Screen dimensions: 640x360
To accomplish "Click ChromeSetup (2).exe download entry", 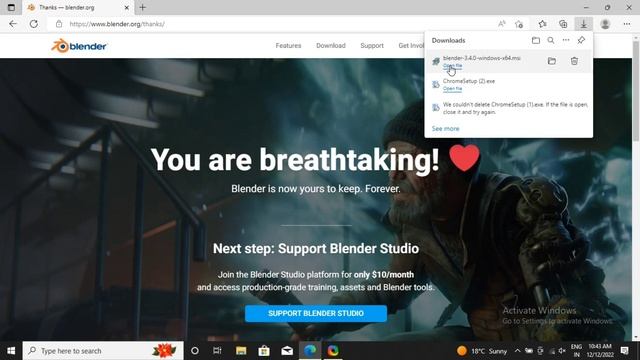I will coord(508,84).
